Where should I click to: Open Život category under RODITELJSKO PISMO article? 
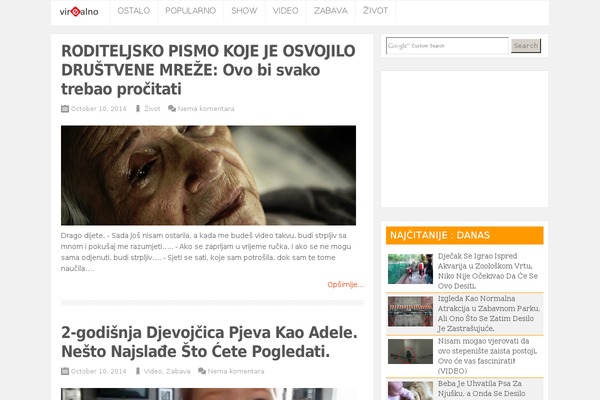(x=152, y=109)
